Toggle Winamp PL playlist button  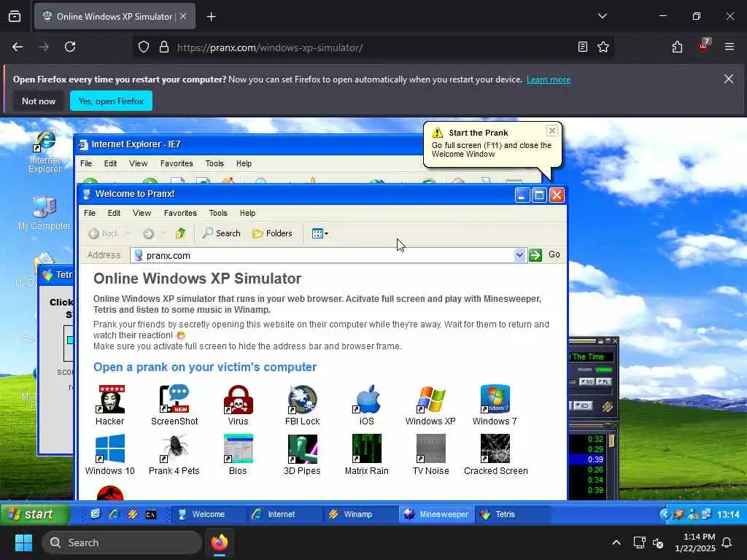pos(604,381)
